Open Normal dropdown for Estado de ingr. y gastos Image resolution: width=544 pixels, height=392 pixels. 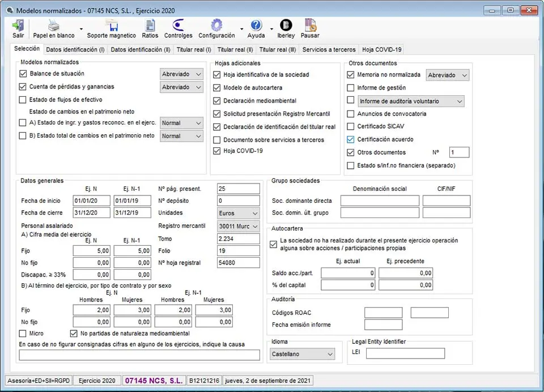181,123
